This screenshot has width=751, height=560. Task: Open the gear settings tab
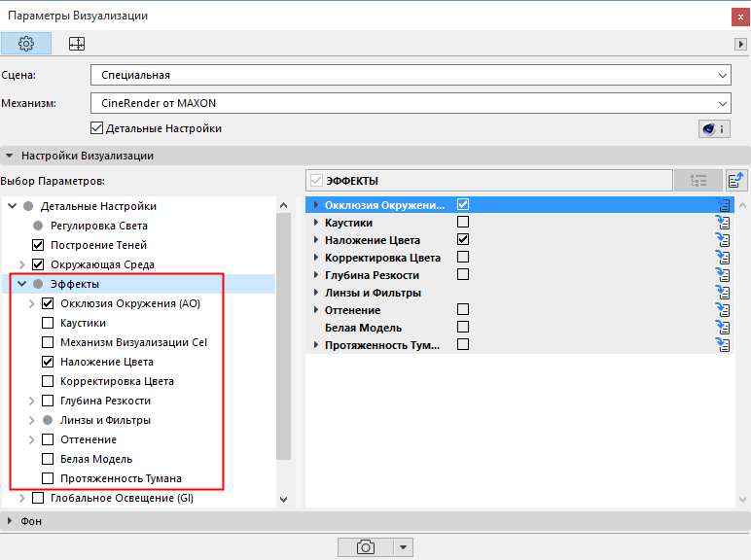[x=26, y=44]
